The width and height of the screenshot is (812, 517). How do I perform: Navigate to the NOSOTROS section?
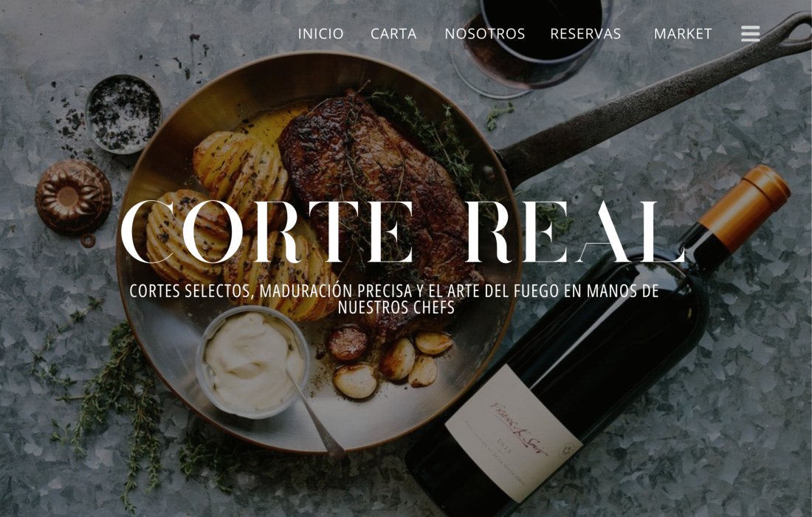click(x=485, y=34)
